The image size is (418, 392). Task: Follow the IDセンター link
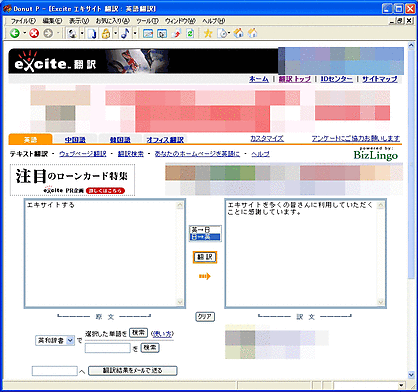click(x=336, y=79)
